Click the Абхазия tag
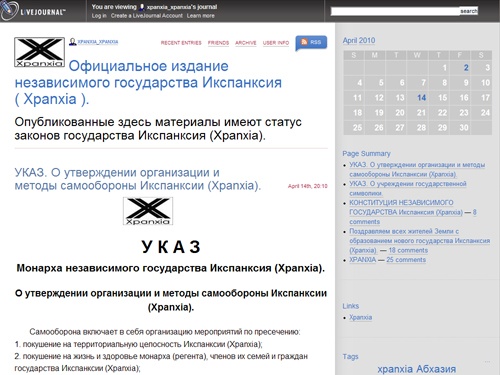Screen dimensions: 500x375 [x=436, y=369]
